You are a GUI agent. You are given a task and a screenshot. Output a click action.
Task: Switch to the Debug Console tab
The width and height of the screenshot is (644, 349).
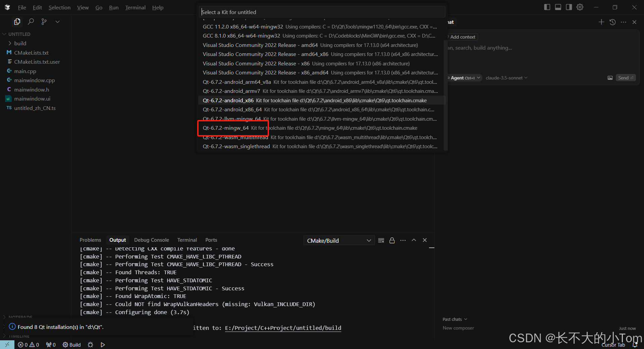[x=152, y=240]
